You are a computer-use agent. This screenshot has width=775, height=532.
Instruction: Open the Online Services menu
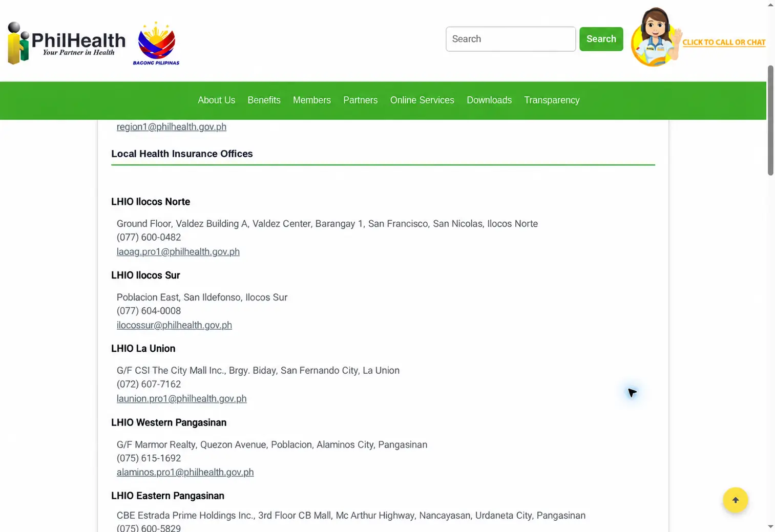(422, 100)
